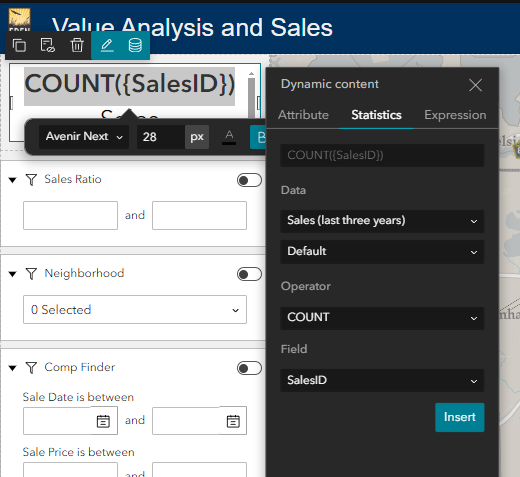Select the edit pencil icon

(x=107, y=45)
